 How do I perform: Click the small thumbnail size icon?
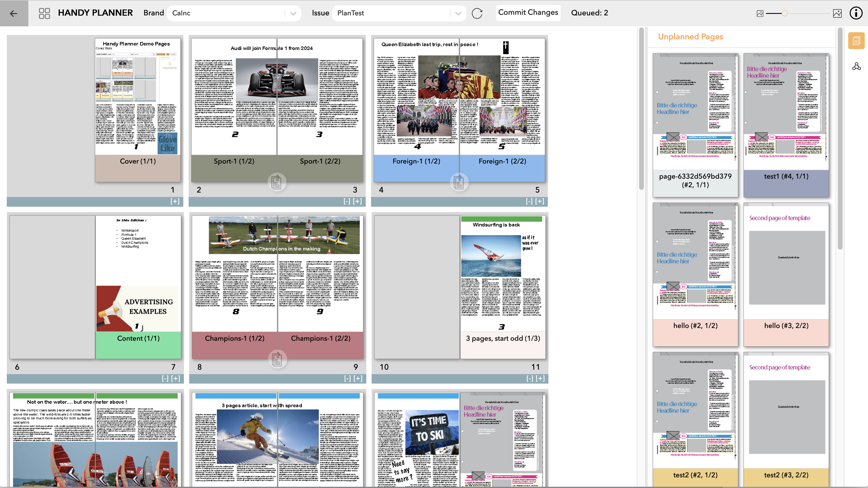coord(760,14)
